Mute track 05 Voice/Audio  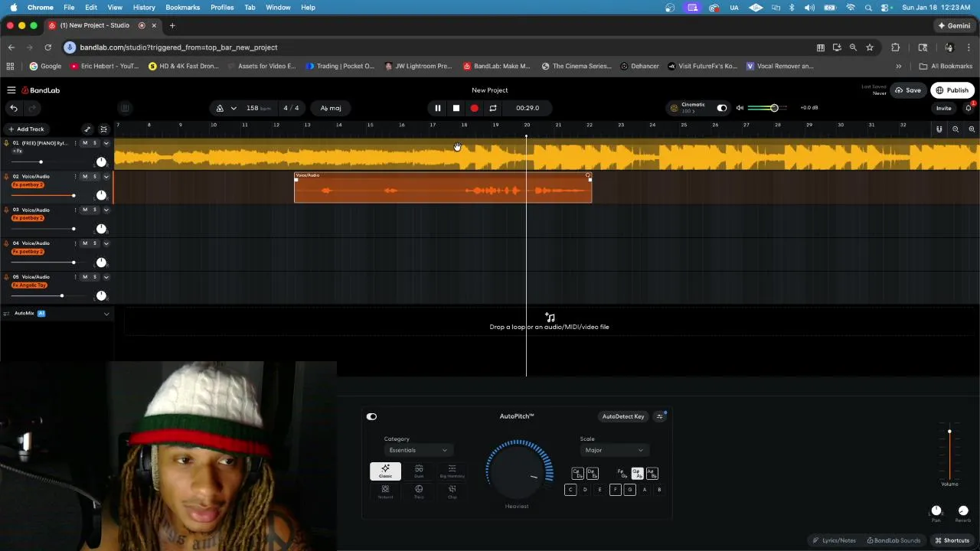point(85,277)
